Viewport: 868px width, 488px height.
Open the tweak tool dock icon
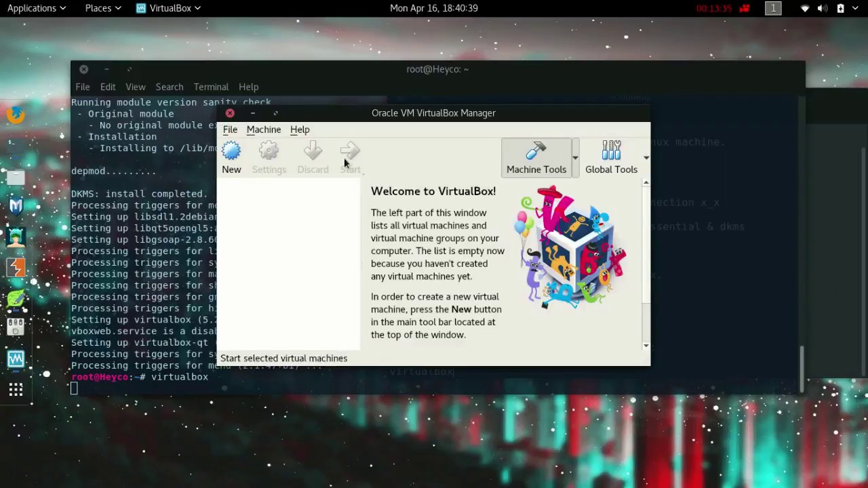tap(16, 328)
